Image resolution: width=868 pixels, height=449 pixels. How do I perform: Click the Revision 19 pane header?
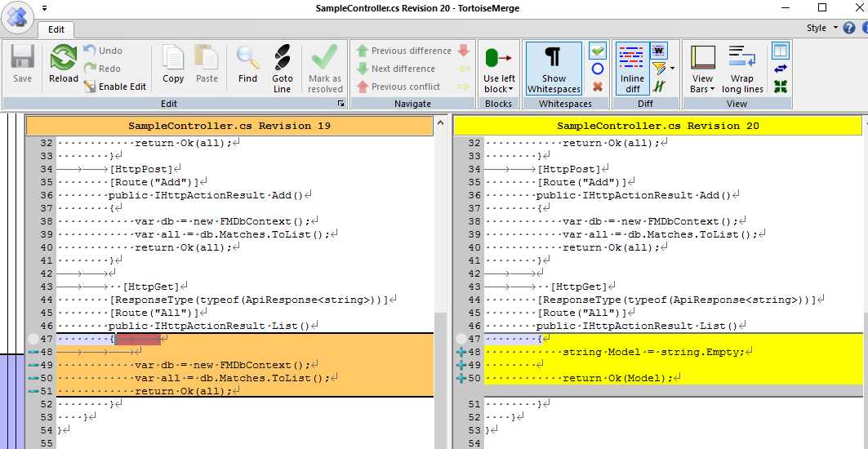click(229, 126)
